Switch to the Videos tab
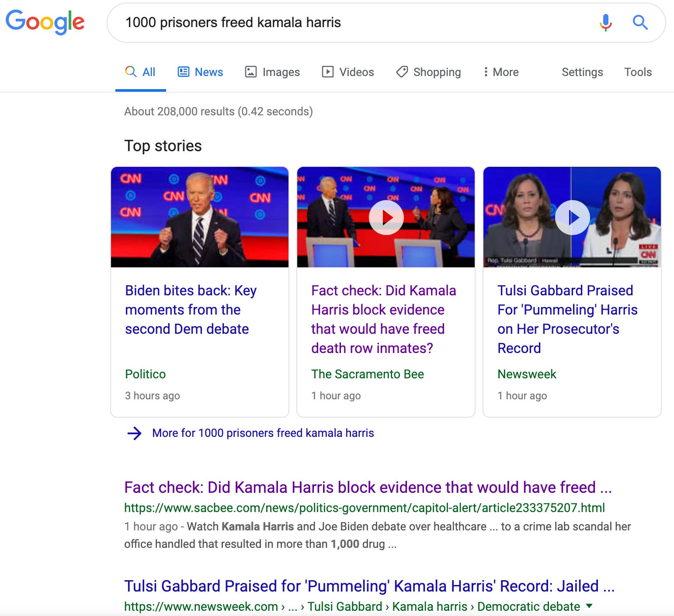Viewport: 674px width, 616px height. click(348, 72)
